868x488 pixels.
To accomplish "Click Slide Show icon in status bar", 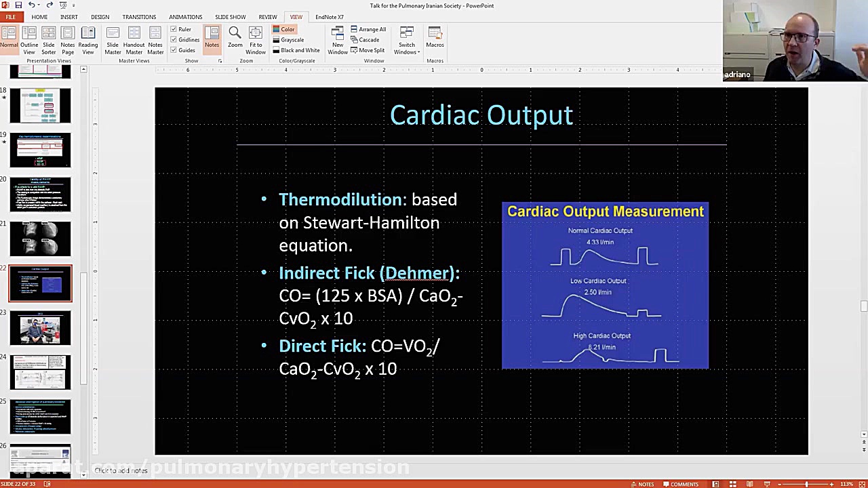I will click(x=767, y=484).
